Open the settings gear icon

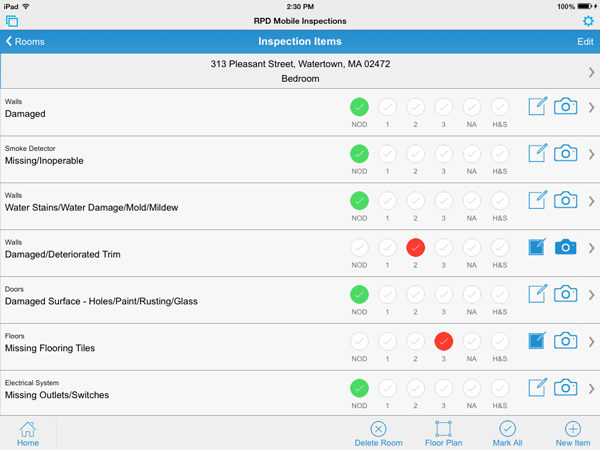(x=588, y=21)
